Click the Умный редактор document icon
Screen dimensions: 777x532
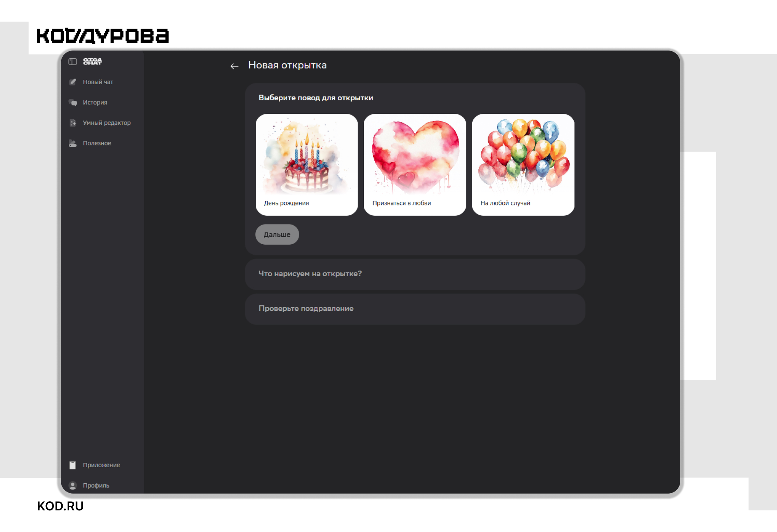[x=73, y=123]
